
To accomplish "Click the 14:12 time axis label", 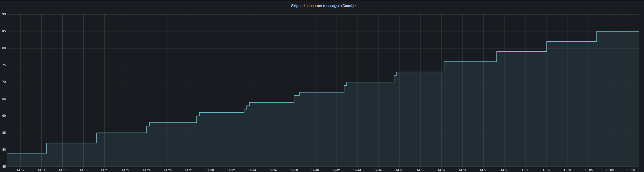I will click(x=20, y=170).
